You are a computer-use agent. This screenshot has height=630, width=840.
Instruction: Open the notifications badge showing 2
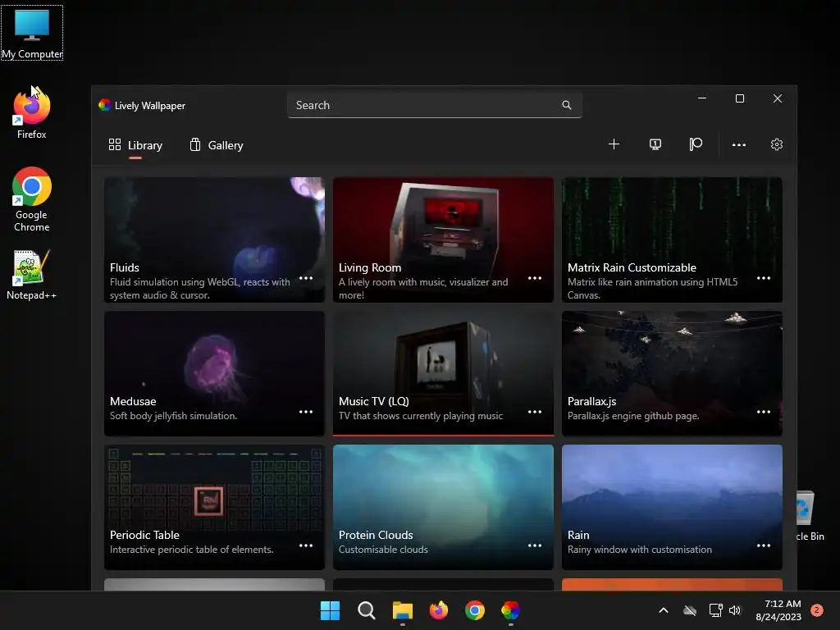[817, 610]
